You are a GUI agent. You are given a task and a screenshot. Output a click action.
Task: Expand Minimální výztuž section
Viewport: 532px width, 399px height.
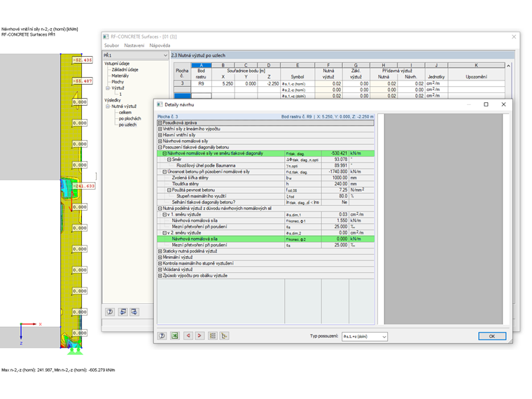pos(160,257)
